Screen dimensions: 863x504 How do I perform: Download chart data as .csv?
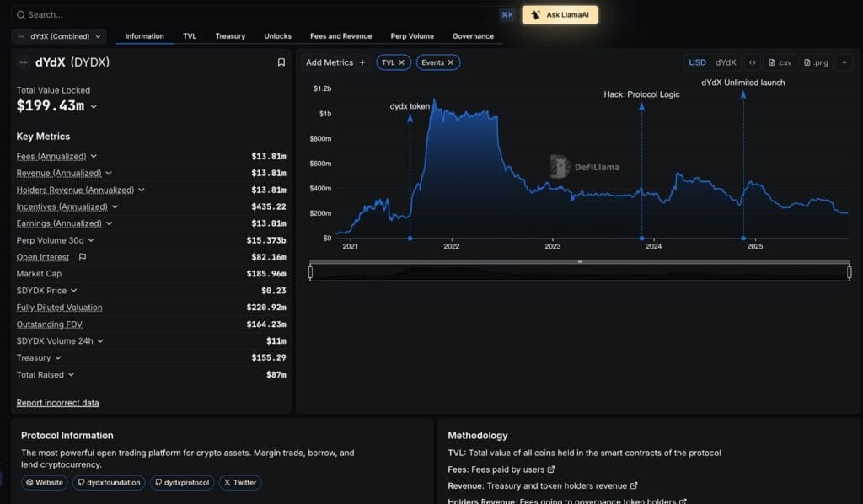[780, 62]
